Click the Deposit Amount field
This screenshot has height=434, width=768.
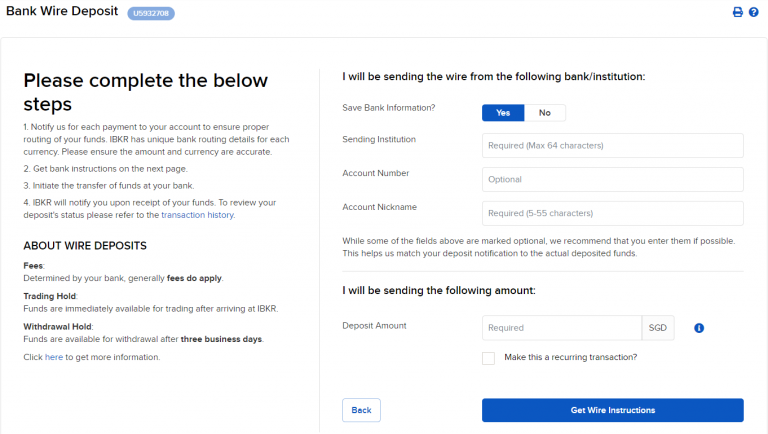[x=561, y=328]
